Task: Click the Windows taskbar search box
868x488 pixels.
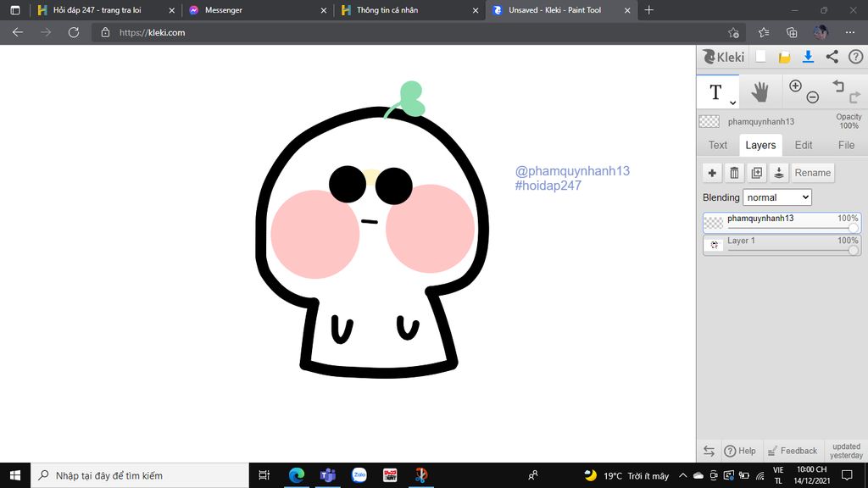Action: point(140,475)
